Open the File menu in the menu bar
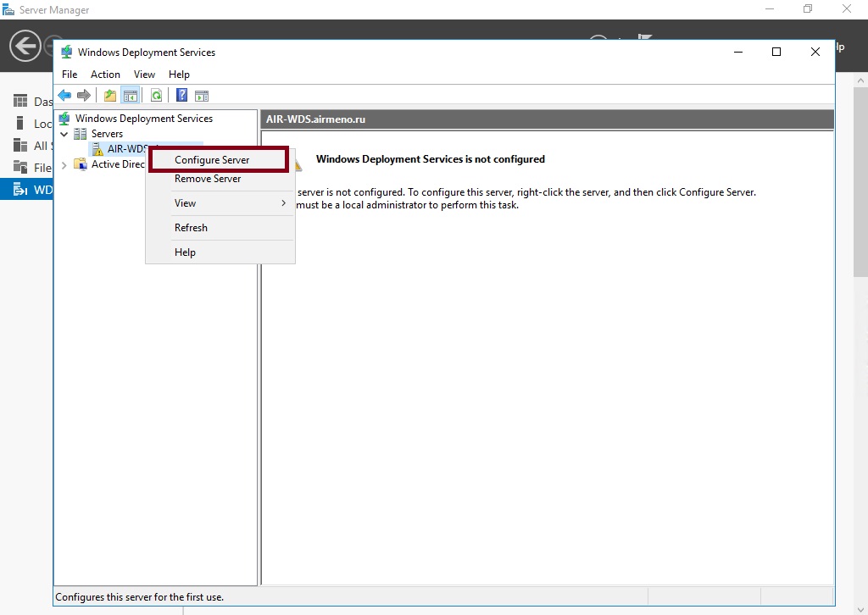Image resolution: width=868 pixels, height=615 pixels. pos(70,75)
